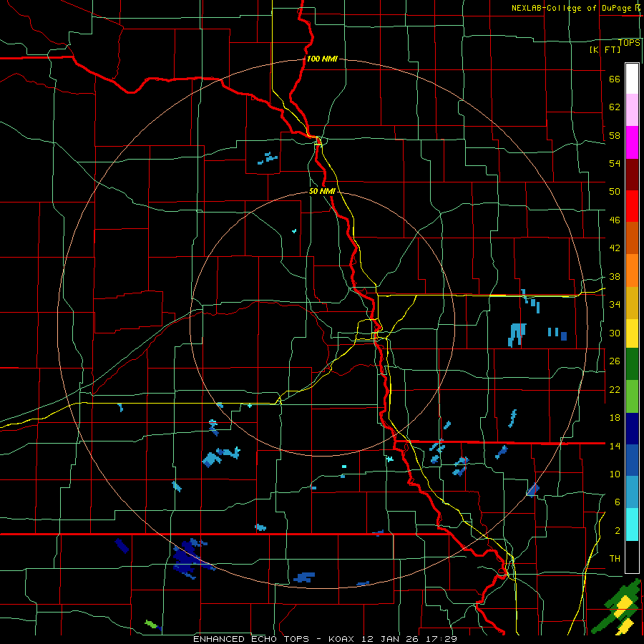The width and height of the screenshot is (644, 644).
Task: Click the white swatch in the tops legend
Action: pyautogui.click(x=632, y=79)
